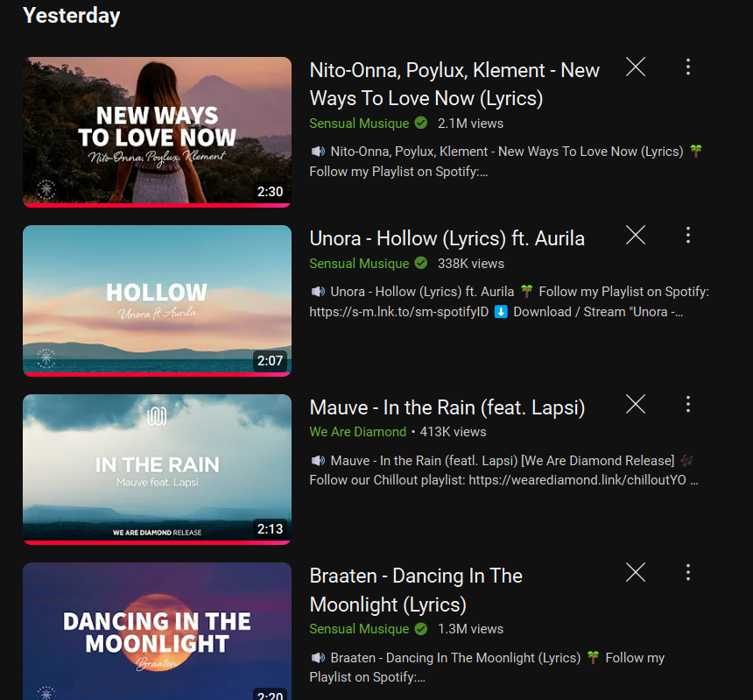Open title Nito-Onna, Poylux, Klement - New Ways To Love Now
The image size is (753, 700).
pyautogui.click(x=454, y=84)
